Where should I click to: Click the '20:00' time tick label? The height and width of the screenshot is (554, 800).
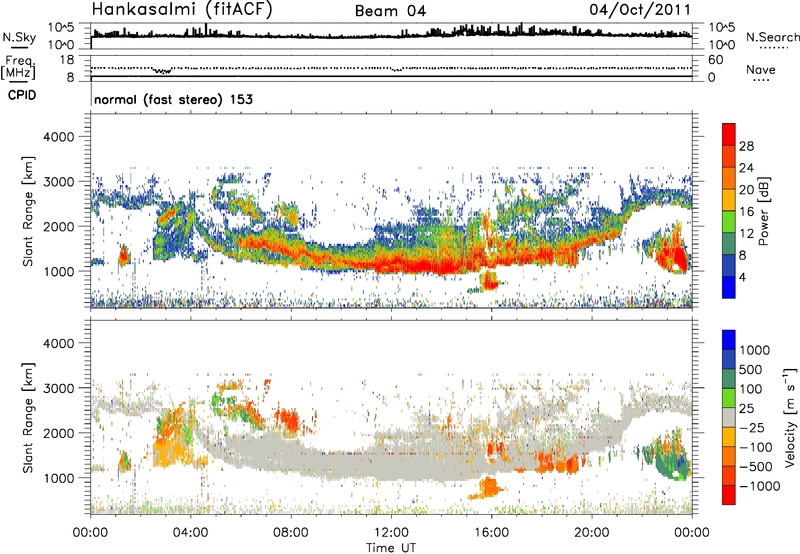pyautogui.click(x=592, y=533)
